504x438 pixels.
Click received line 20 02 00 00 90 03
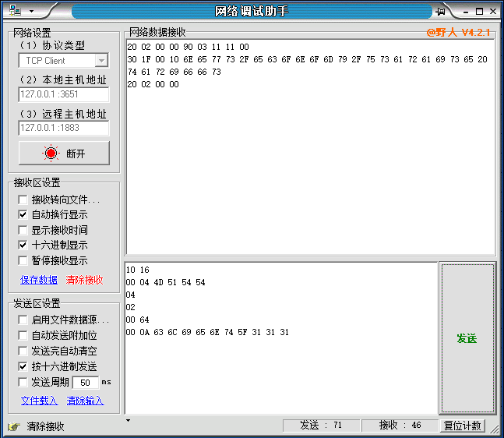pos(188,47)
